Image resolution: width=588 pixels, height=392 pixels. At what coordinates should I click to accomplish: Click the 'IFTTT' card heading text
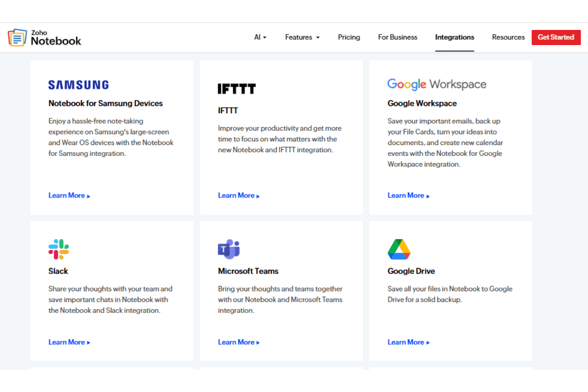tap(228, 110)
